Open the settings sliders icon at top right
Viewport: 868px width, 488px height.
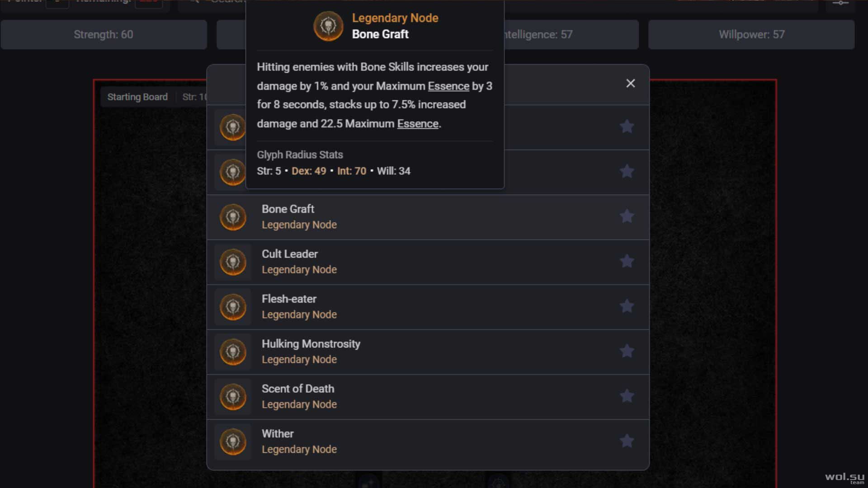840,4
